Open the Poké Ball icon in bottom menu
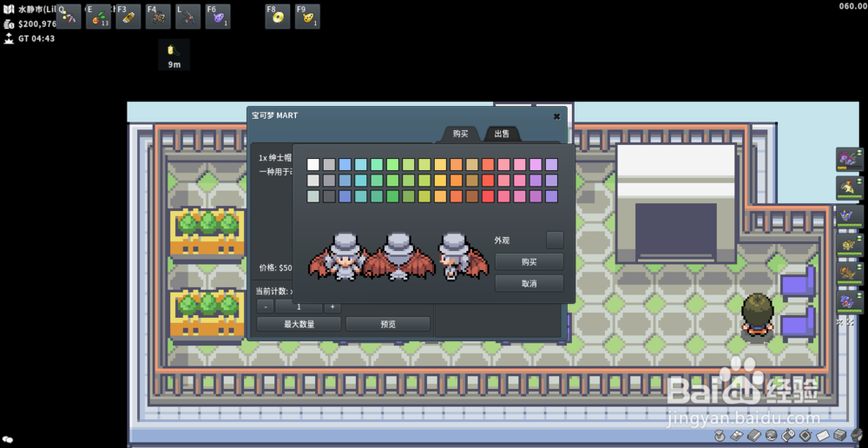The height and width of the screenshot is (448, 868). [771, 435]
